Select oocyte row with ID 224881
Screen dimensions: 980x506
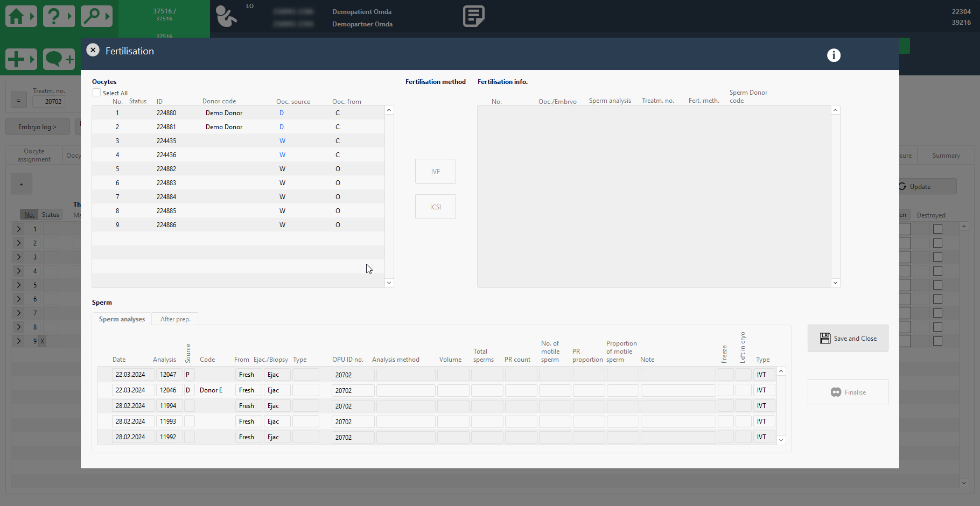coord(238,127)
